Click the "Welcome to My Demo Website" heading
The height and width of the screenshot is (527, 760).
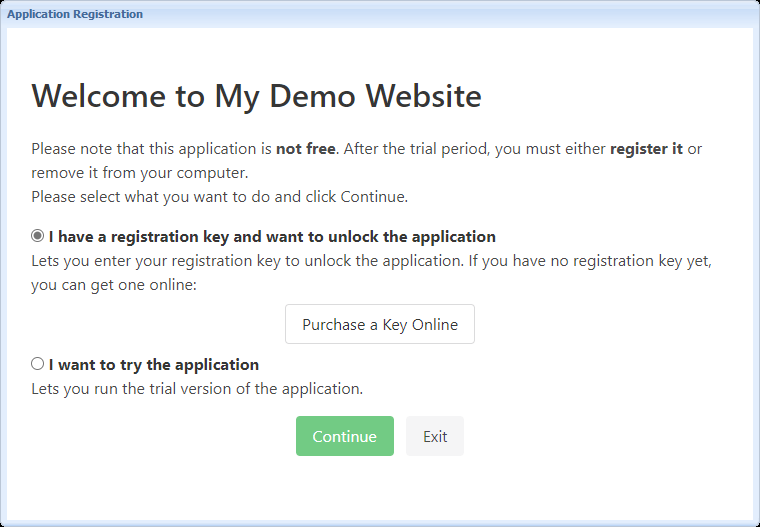(x=256, y=96)
